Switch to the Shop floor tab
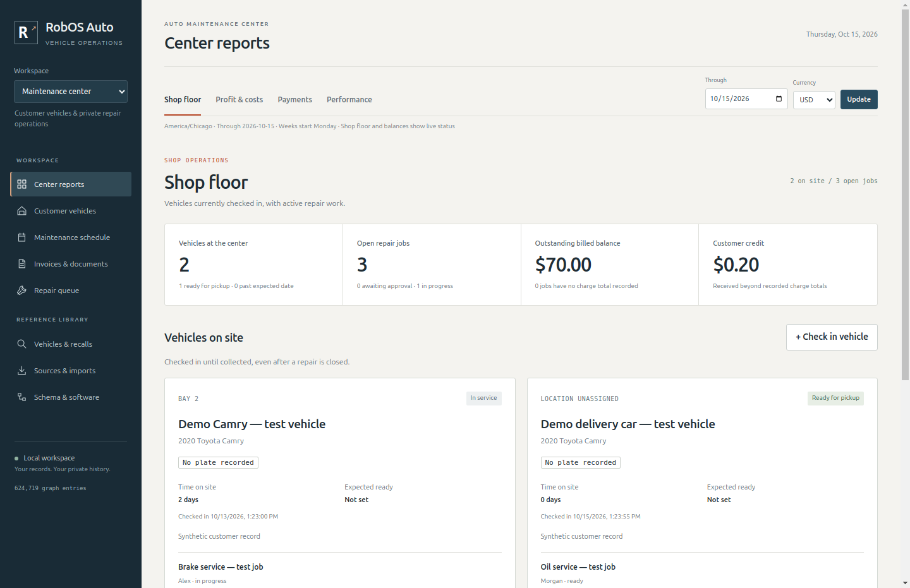 [183, 100]
